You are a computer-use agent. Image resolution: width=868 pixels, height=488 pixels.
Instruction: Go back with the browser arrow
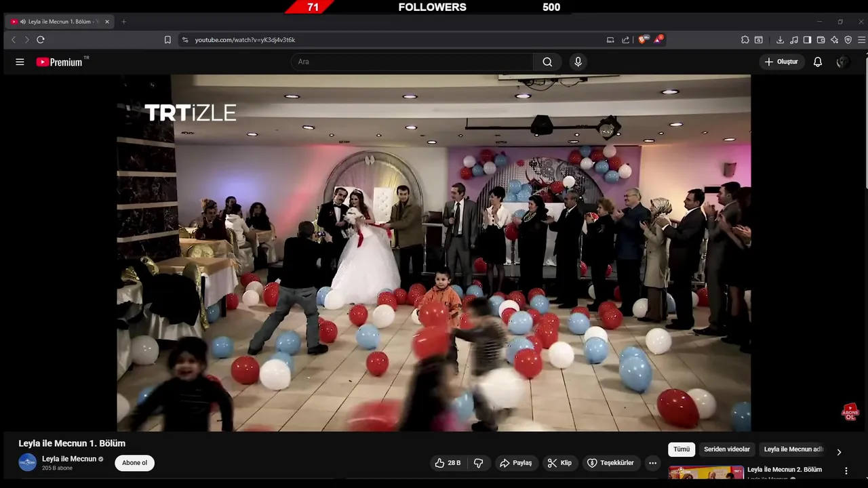(14, 40)
